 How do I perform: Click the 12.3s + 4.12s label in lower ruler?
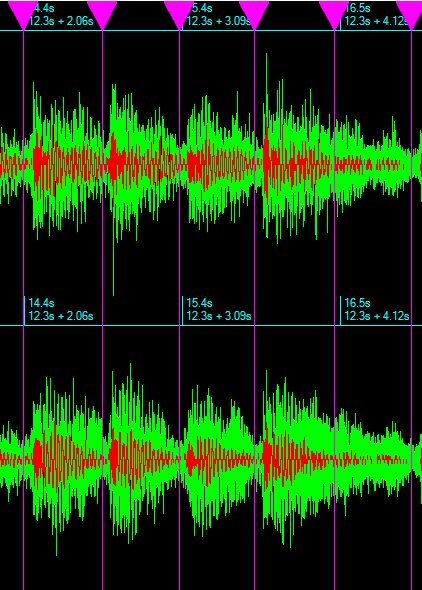pyautogui.click(x=377, y=316)
